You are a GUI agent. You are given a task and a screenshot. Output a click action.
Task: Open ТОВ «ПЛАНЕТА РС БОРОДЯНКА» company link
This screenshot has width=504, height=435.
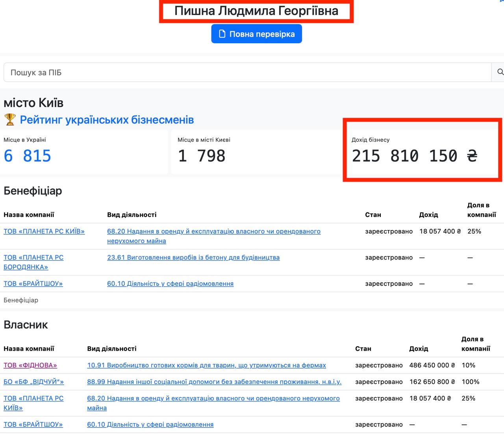pos(33,262)
